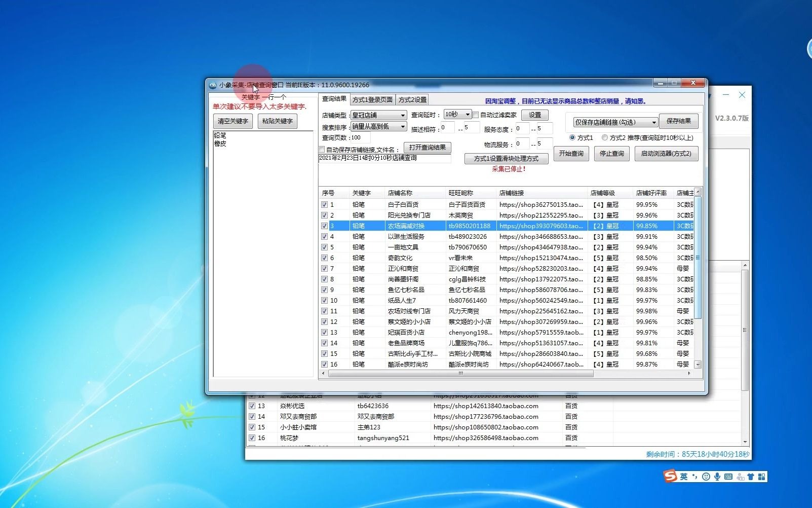812x508 pixels.
Task: Click background window list scroll down arrow
Action: click(x=745, y=442)
